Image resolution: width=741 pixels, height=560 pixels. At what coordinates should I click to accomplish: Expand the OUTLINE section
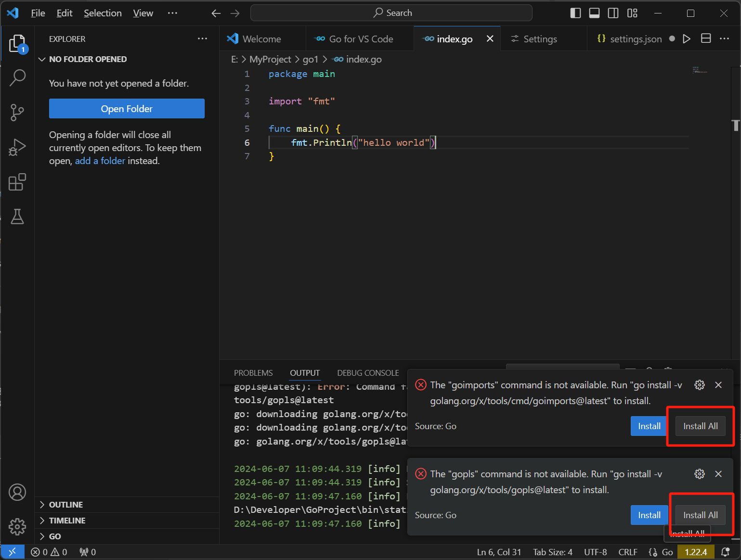pos(127,505)
